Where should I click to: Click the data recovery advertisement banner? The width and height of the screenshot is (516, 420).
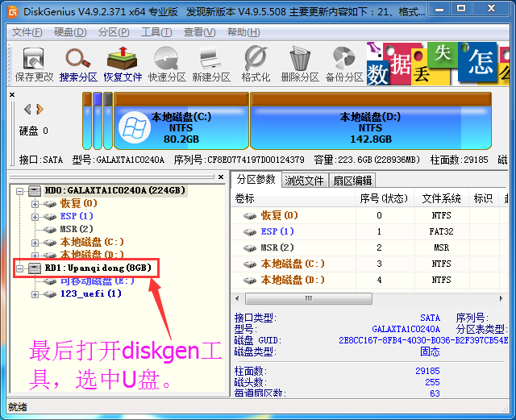(x=438, y=64)
